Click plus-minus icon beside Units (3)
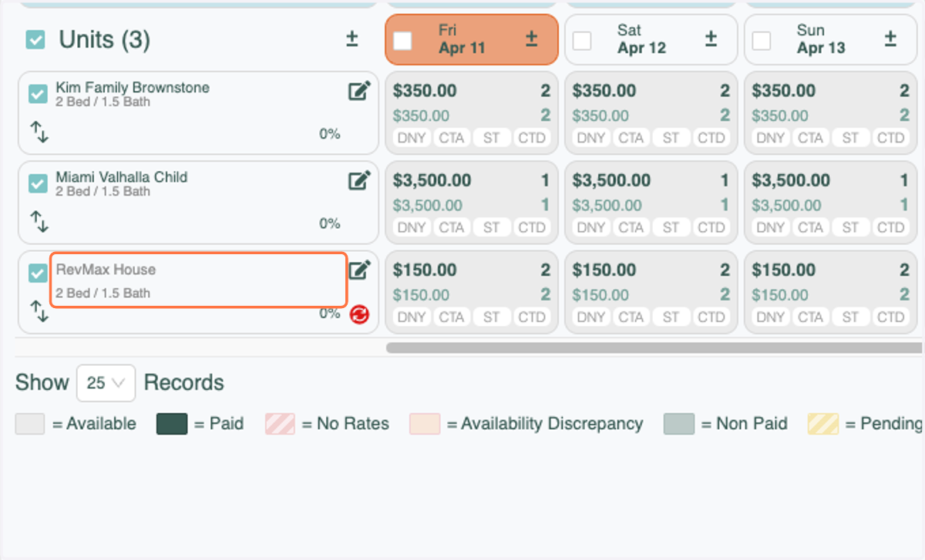Viewport: 925px width, 560px height. tap(351, 39)
